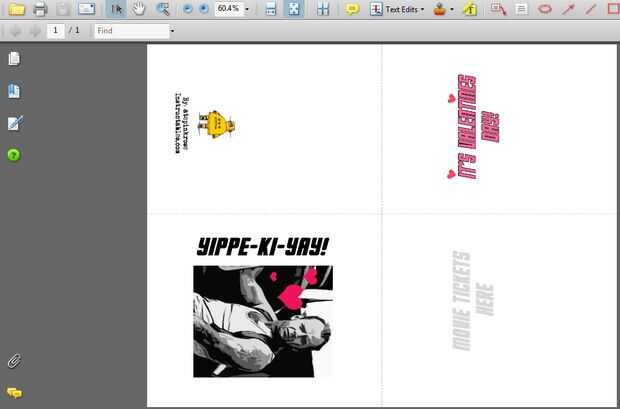The image size is (620, 409).
Task: Zoom in with the plus button
Action: click(204, 8)
